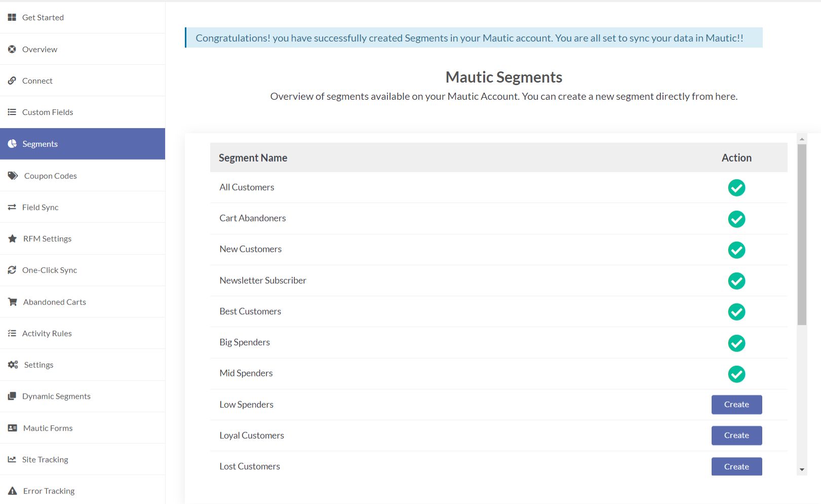Navigate to Field Sync

(83, 207)
